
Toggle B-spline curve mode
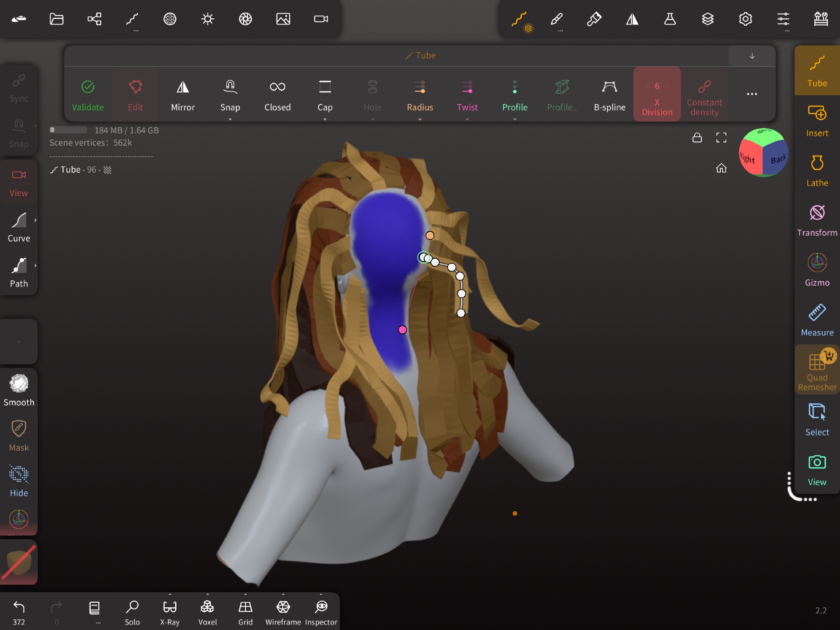pyautogui.click(x=609, y=95)
